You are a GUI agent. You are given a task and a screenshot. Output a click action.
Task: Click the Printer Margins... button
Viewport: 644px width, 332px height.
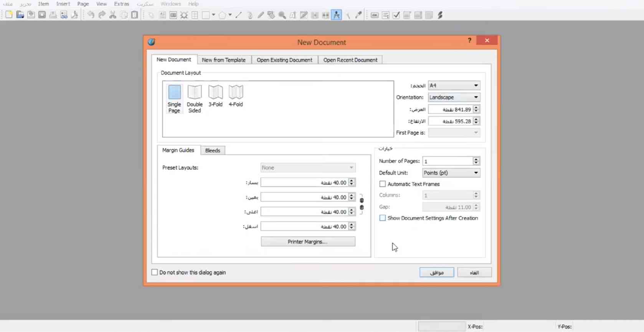pyautogui.click(x=308, y=241)
